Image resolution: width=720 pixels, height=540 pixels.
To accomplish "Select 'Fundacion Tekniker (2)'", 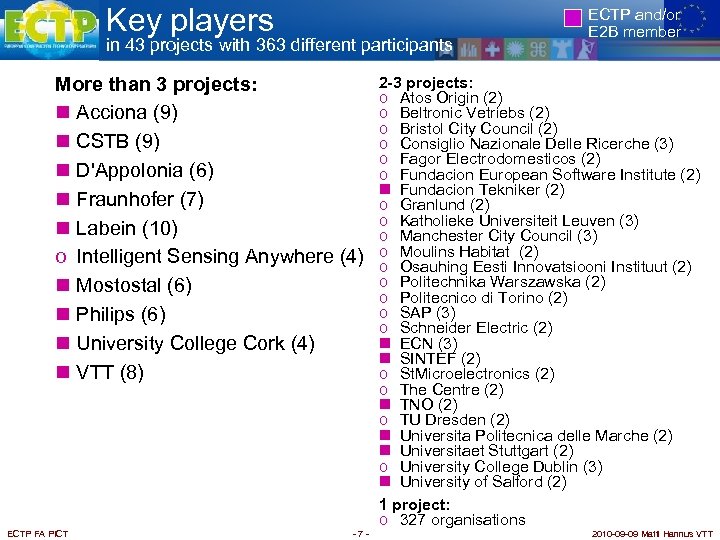I will coord(482,190).
